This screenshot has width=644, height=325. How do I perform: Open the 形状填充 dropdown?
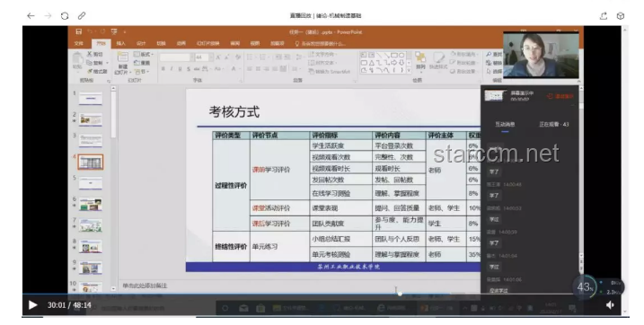(x=464, y=54)
